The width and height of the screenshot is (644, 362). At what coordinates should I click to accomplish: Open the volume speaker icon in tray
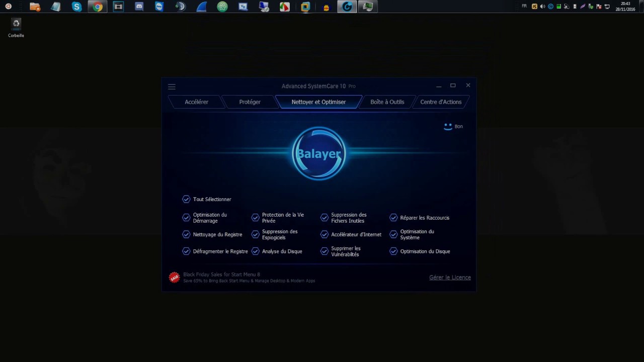542,7
